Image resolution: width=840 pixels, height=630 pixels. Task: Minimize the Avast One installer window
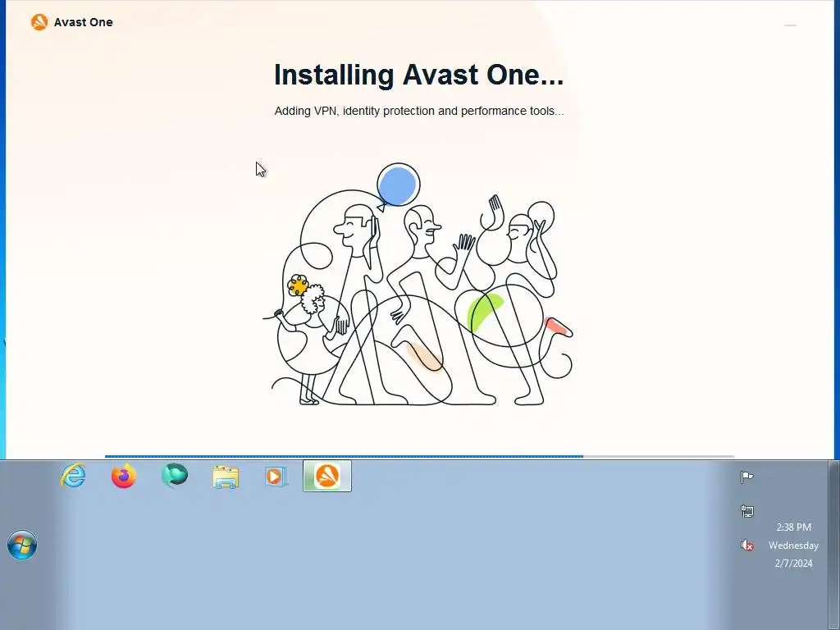(790, 25)
